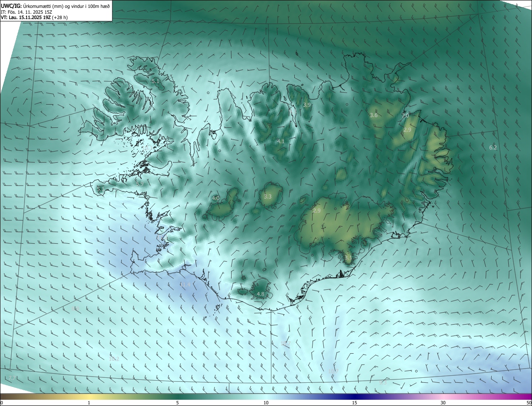Click the 5.9 value label
Image resolution: width=532 pixels, height=406 pixels.
click(x=140, y=183)
